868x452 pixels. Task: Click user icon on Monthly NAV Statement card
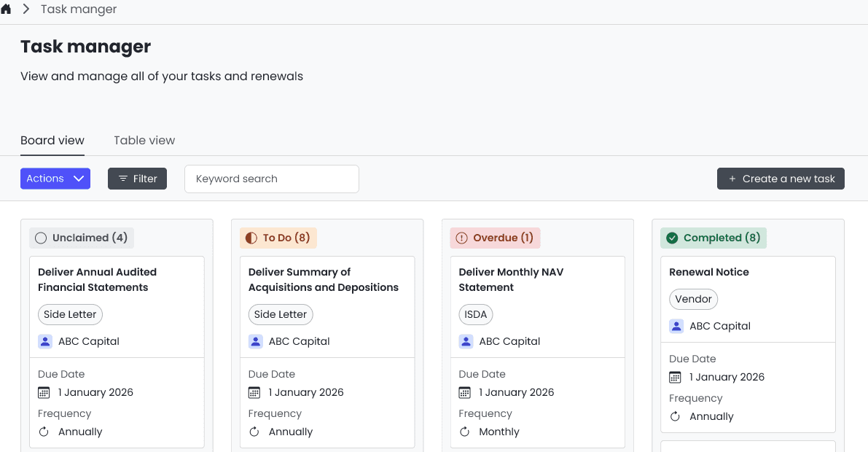[x=466, y=341]
